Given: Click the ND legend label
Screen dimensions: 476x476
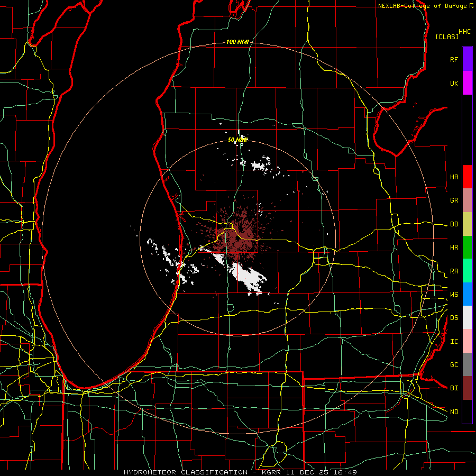Looking at the screenshot, I should [x=454, y=412].
